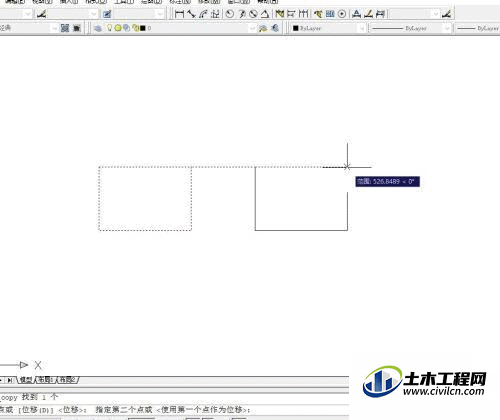
Task: Select the Diameter dimension tool
Action: click(254, 14)
